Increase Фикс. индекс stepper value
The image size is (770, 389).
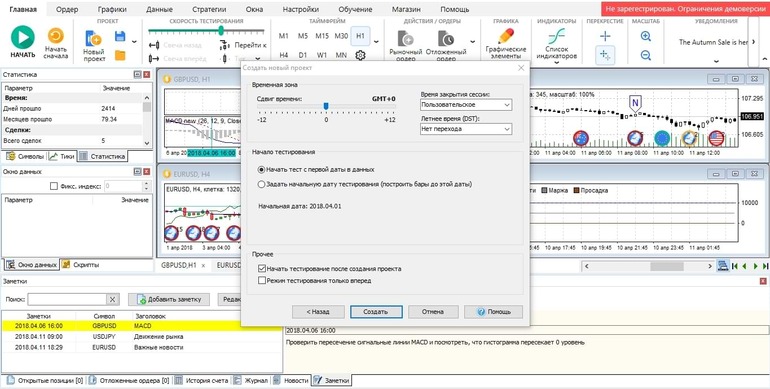click(145, 184)
